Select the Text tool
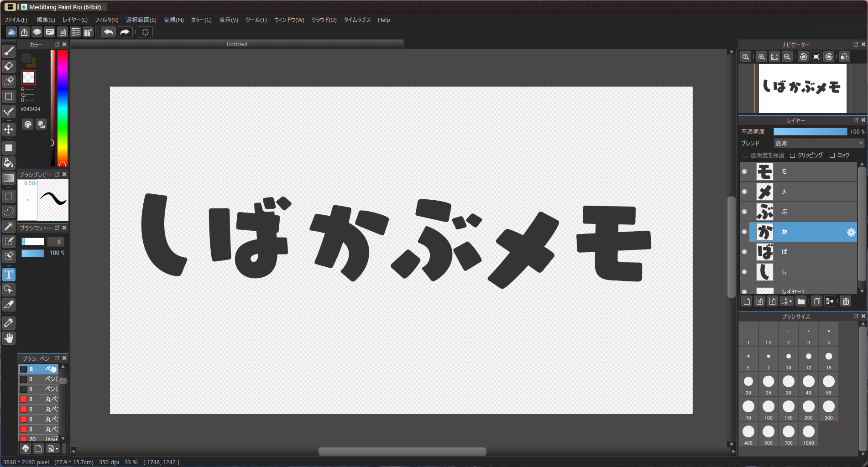Screen dimensions: 868x467 pyautogui.click(x=9, y=275)
